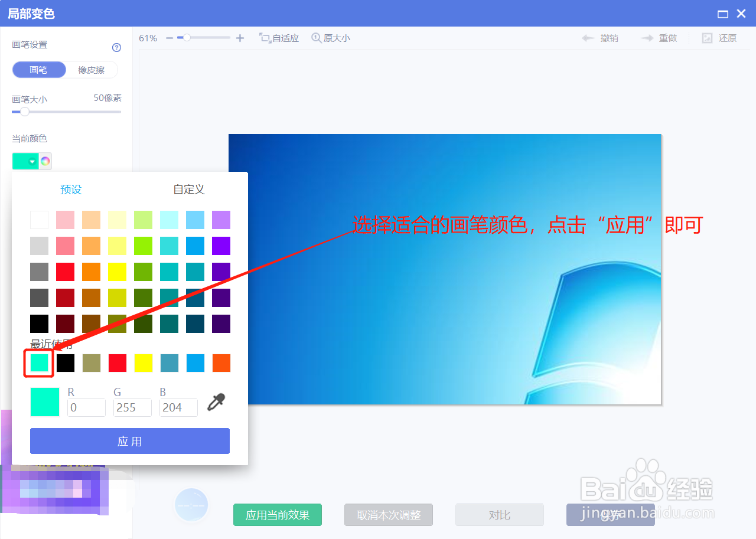Click the 撤销 undo arrow
This screenshot has width=756, height=539.
click(588, 38)
